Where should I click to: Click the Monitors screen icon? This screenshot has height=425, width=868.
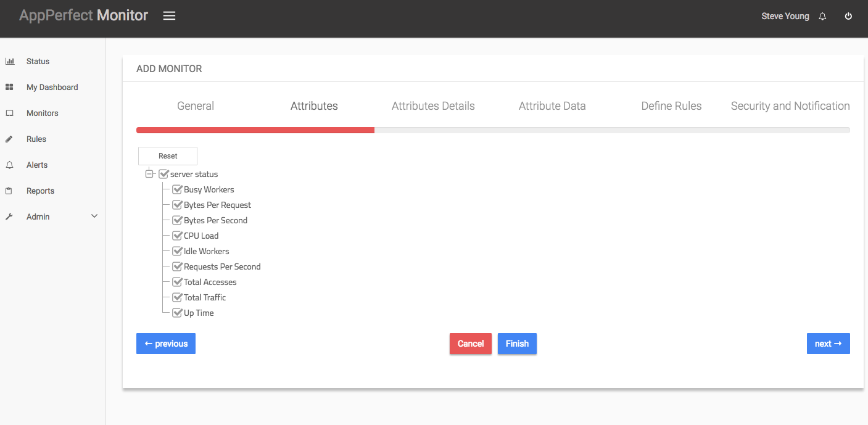9,113
